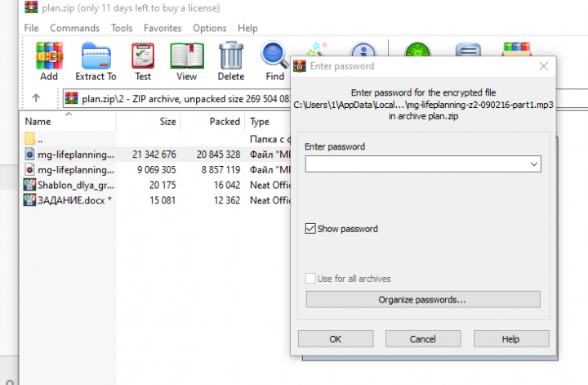Image resolution: width=588 pixels, height=385 pixels.
Task: Sort files by the Packed column header
Action: click(225, 122)
